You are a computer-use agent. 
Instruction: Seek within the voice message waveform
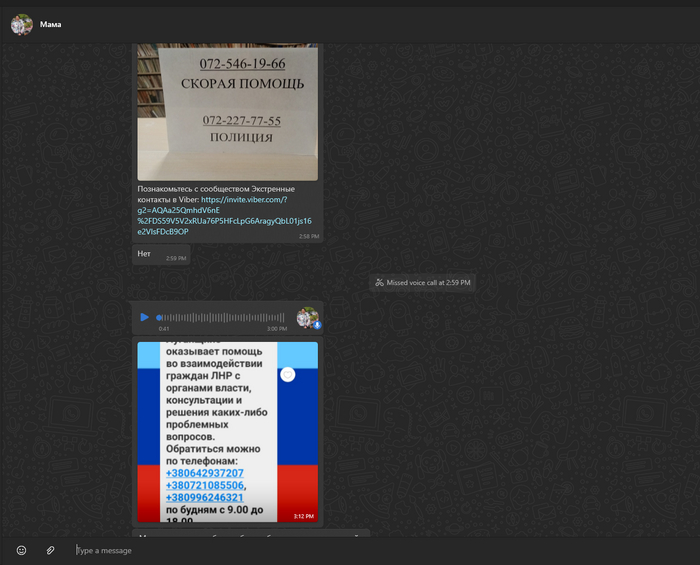point(221,318)
